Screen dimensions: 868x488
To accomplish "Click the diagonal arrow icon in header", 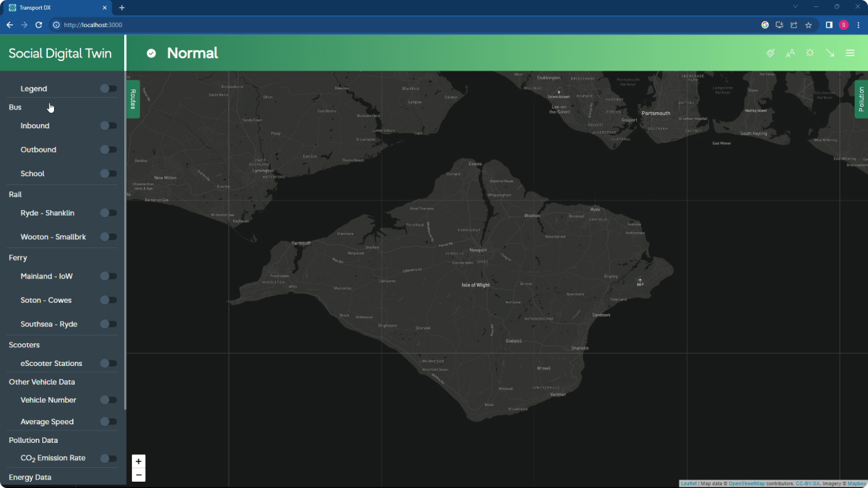I will (x=830, y=53).
